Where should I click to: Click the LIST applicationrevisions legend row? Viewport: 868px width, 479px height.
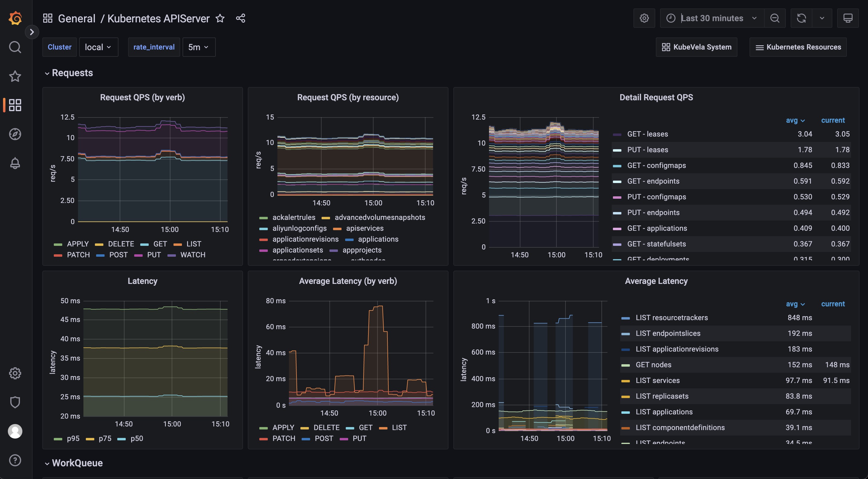click(x=736, y=349)
